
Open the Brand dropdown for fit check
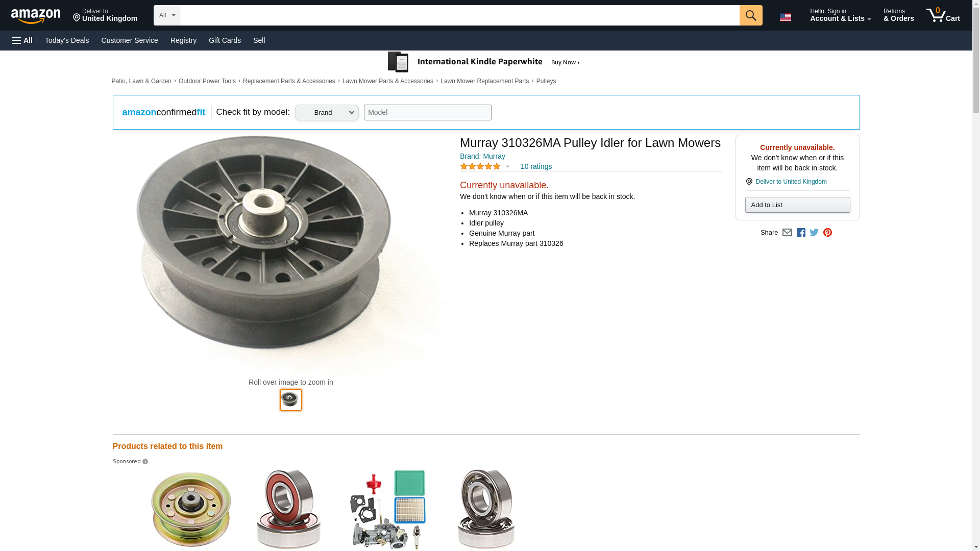point(327,113)
